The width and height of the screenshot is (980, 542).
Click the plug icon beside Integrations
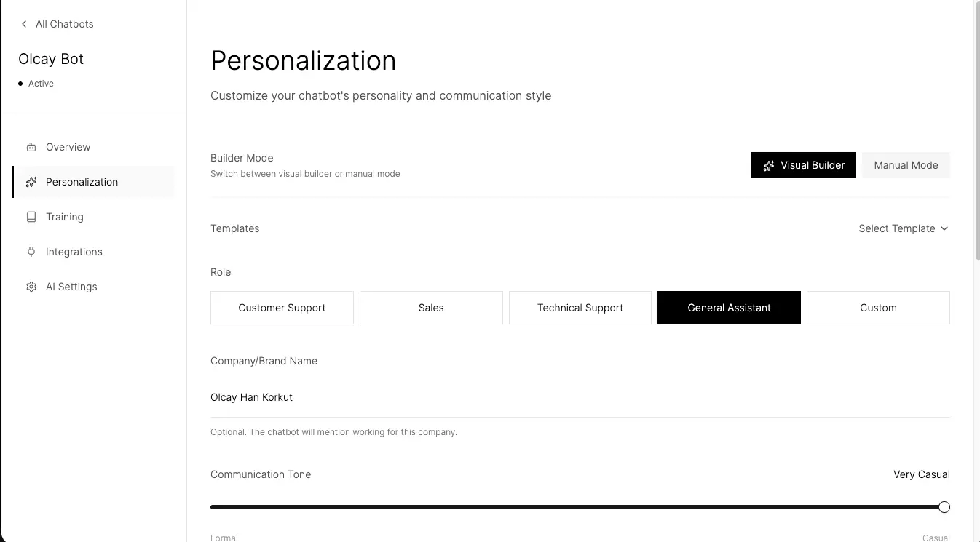pyautogui.click(x=31, y=252)
